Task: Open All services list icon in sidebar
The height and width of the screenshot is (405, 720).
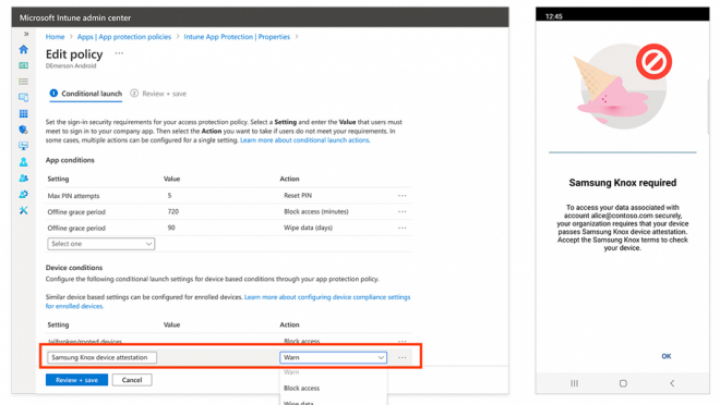Action: coord(23,82)
